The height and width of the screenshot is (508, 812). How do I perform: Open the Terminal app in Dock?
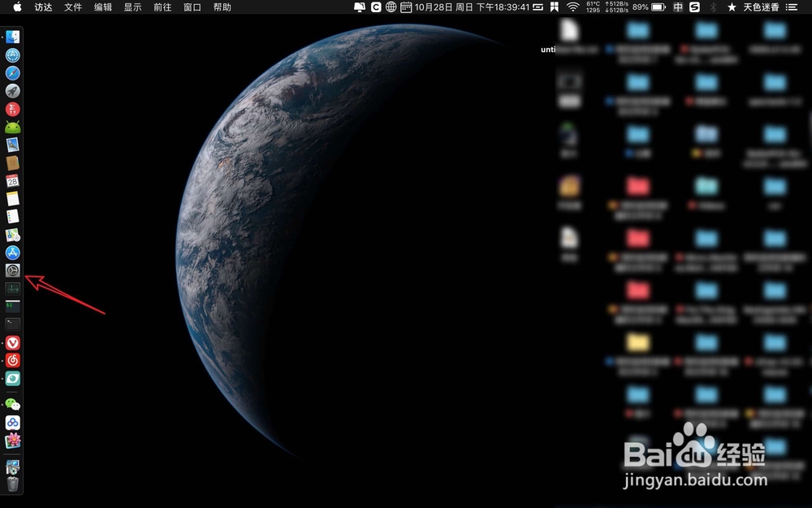pos(13,324)
